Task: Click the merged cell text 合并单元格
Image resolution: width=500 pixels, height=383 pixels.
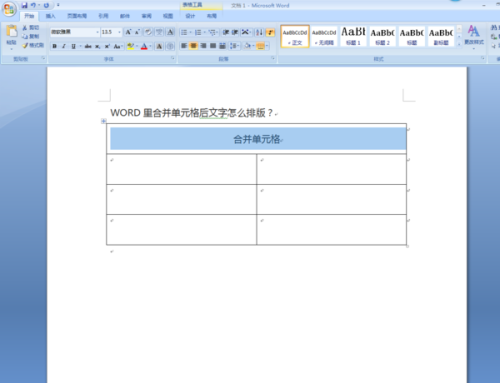Action: pyautogui.click(x=257, y=139)
